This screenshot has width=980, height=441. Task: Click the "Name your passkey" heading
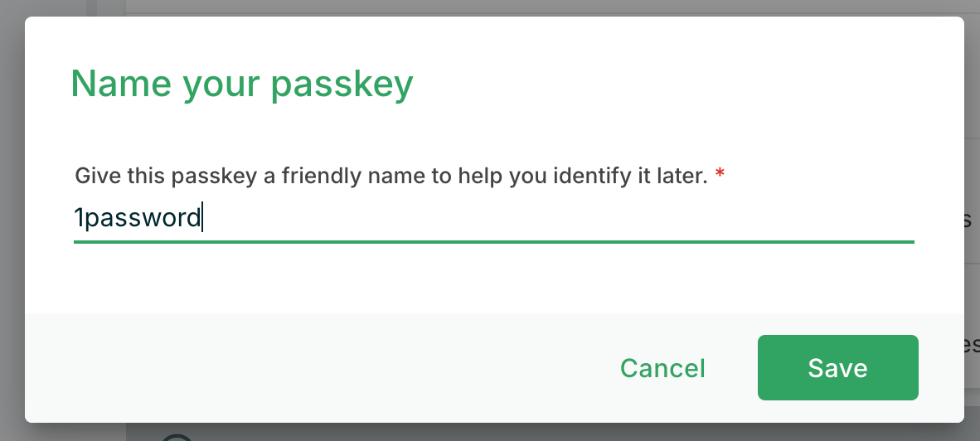242,85
